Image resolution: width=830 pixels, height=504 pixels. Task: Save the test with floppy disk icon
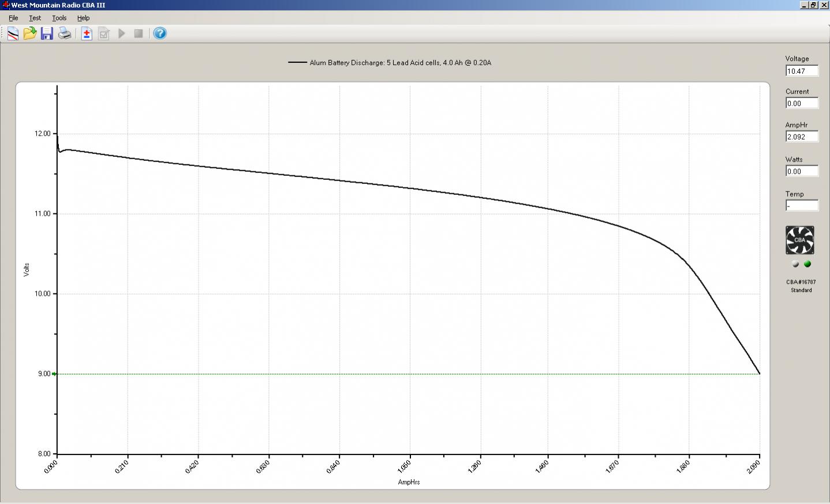click(x=47, y=33)
